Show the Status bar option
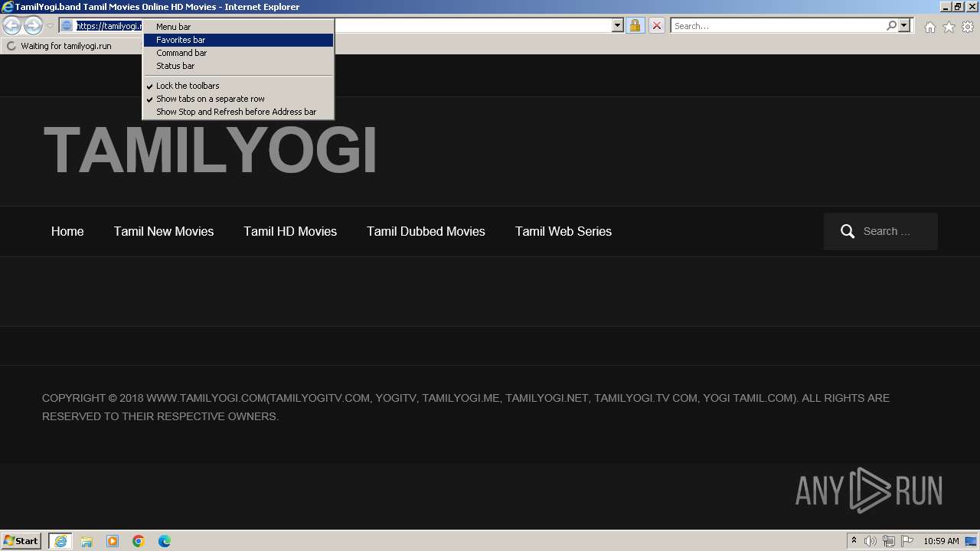 point(238,66)
